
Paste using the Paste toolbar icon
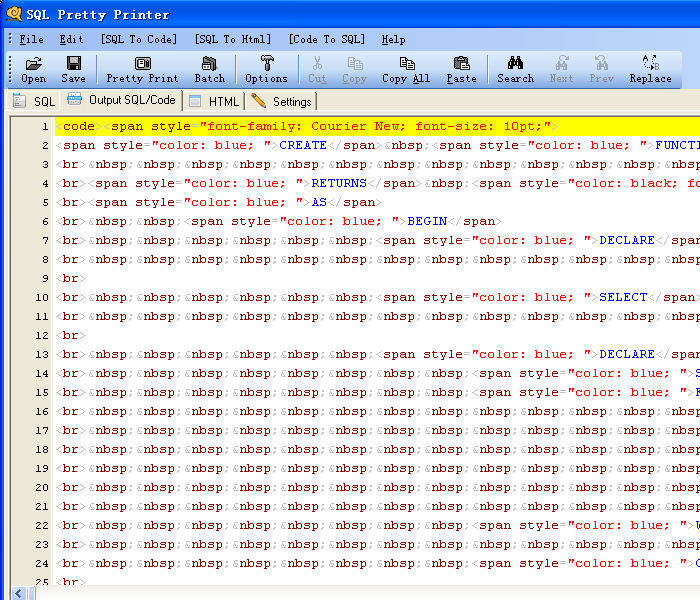461,69
